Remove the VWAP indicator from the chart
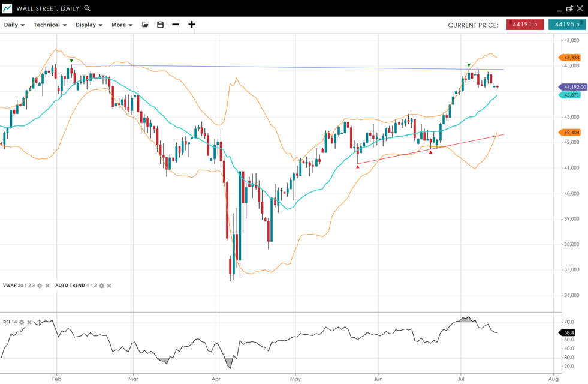This screenshot has width=588, height=384. tap(48, 286)
